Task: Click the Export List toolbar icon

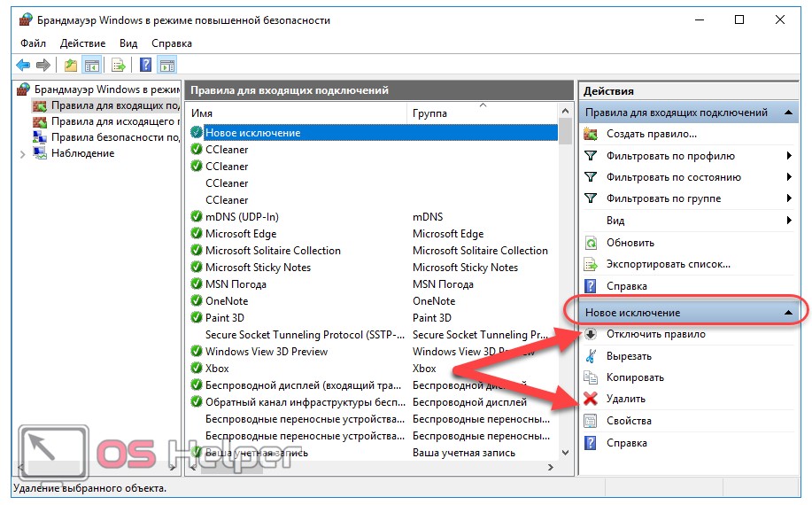Action: 118,65
